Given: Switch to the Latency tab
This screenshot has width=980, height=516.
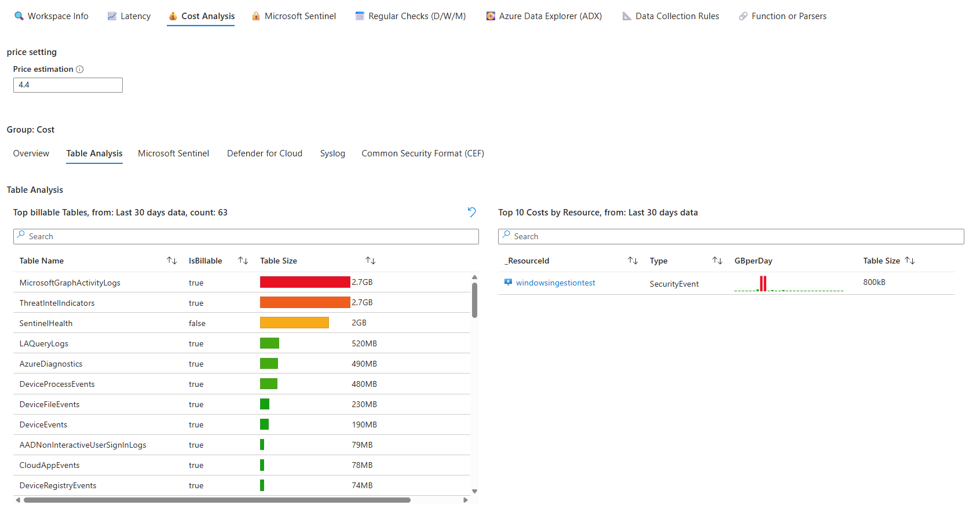Looking at the screenshot, I should [129, 16].
